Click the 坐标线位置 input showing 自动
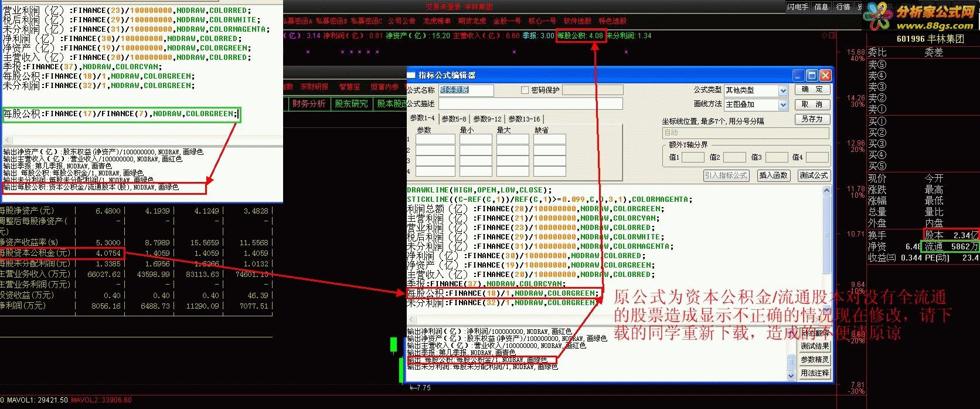 746,133
